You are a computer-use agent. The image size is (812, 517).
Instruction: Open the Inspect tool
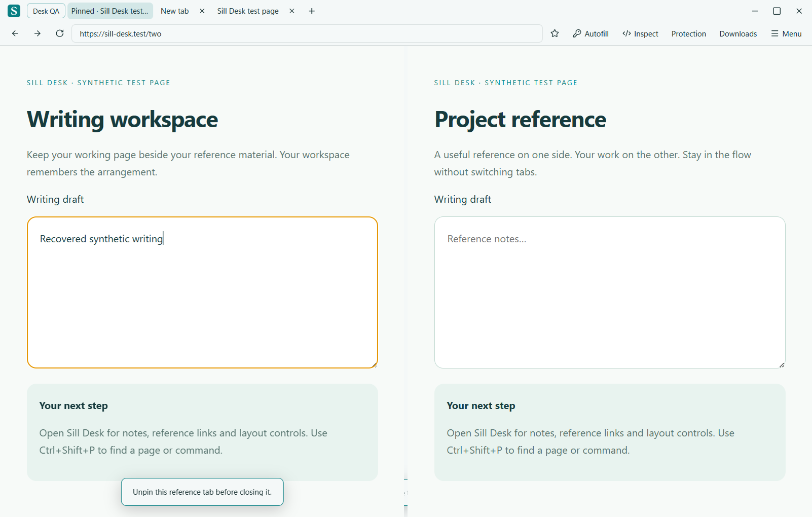641,33
